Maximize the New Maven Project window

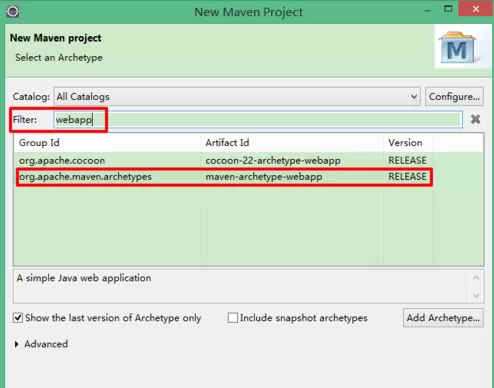click(x=448, y=9)
